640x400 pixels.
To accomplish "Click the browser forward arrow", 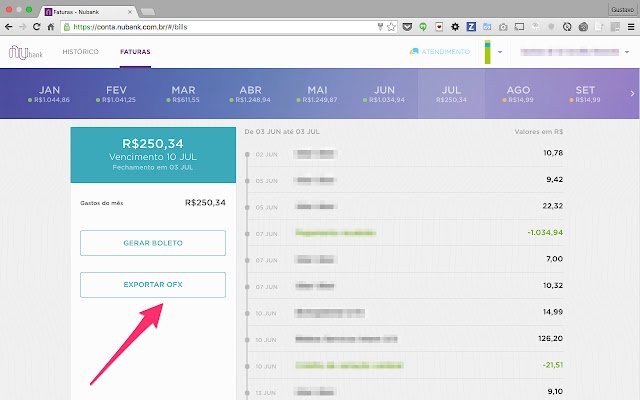I will click(22, 27).
